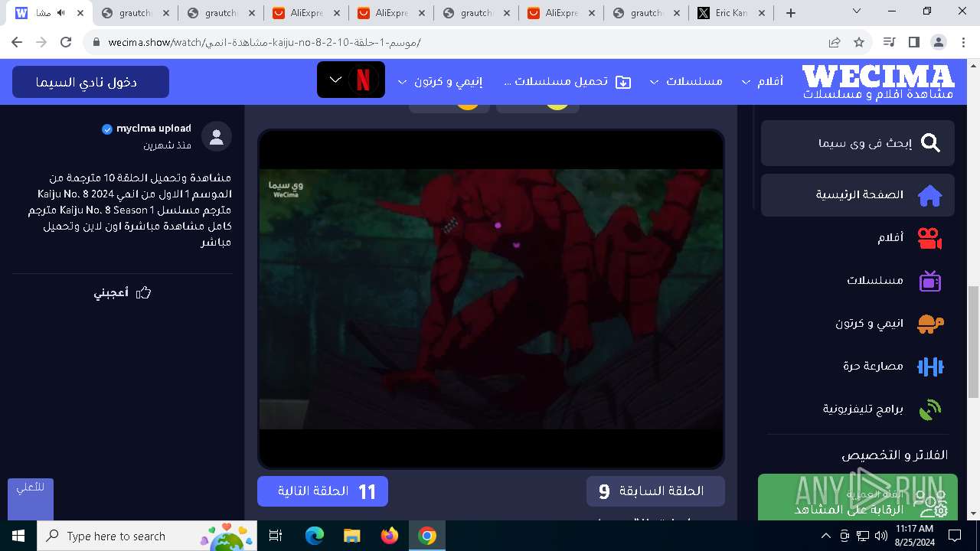The height and width of the screenshot is (551, 980).
Task: Open clock showing 11:17 AM
Action: click(914, 536)
